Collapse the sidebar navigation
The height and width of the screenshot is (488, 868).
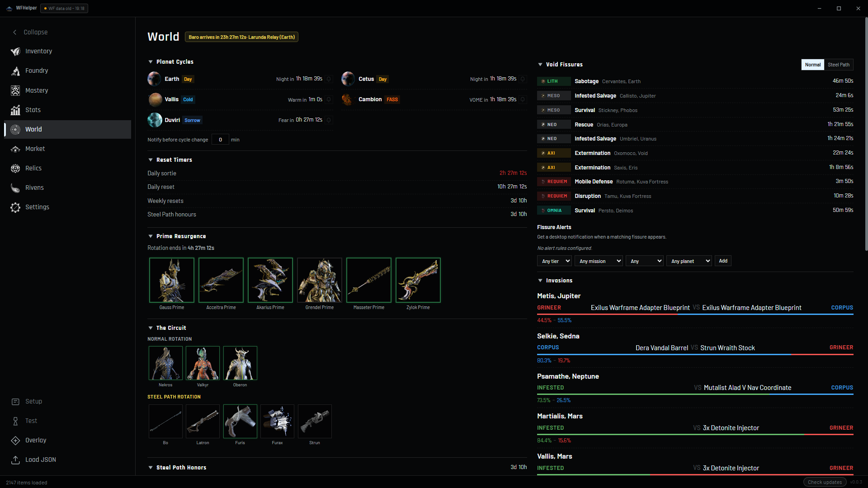(30, 32)
